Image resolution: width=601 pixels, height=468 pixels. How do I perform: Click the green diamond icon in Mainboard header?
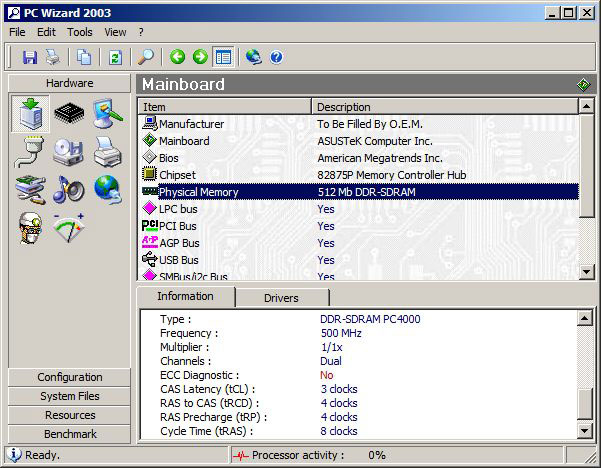(583, 84)
